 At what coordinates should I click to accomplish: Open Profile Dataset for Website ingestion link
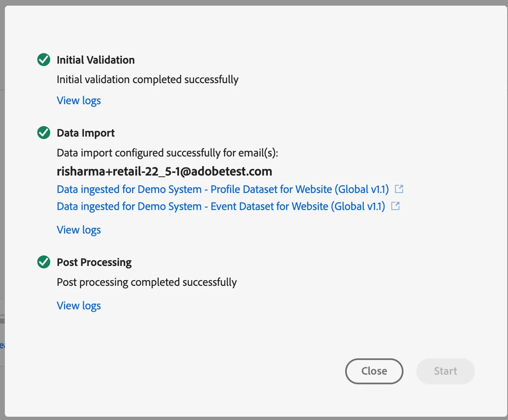[223, 189]
